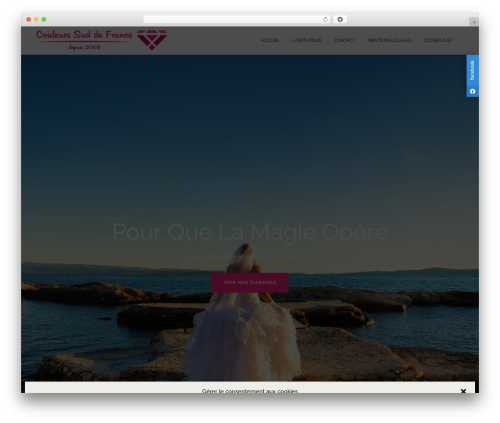Open the ACCUEIL menu item
The image size is (500, 423).
coord(270,40)
